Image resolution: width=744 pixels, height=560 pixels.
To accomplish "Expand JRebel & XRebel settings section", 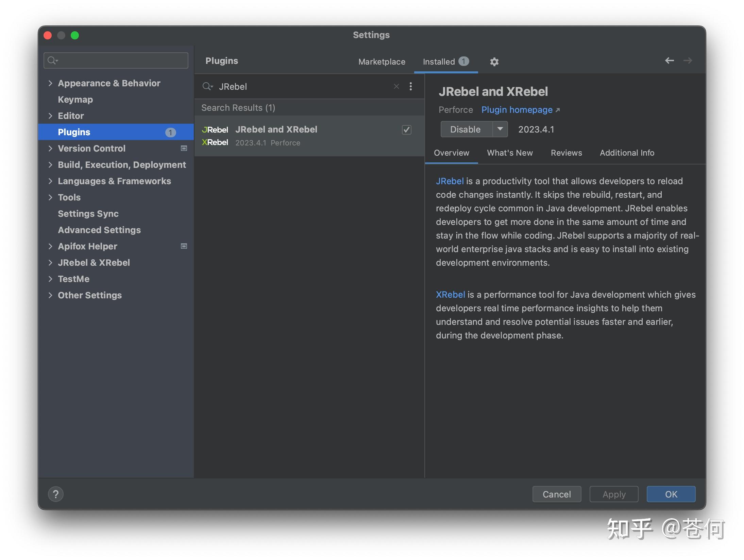I will (x=50, y=262).
